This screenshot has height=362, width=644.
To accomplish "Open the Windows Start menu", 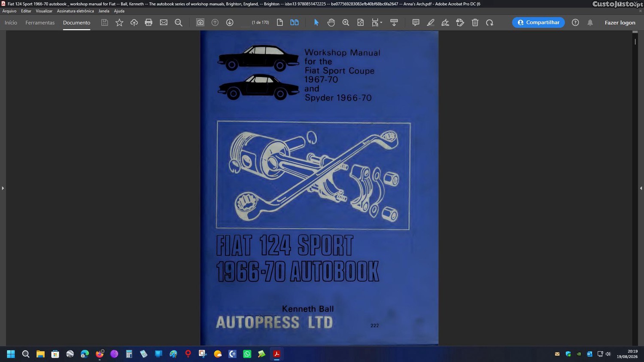I will (x=11, y=354).
